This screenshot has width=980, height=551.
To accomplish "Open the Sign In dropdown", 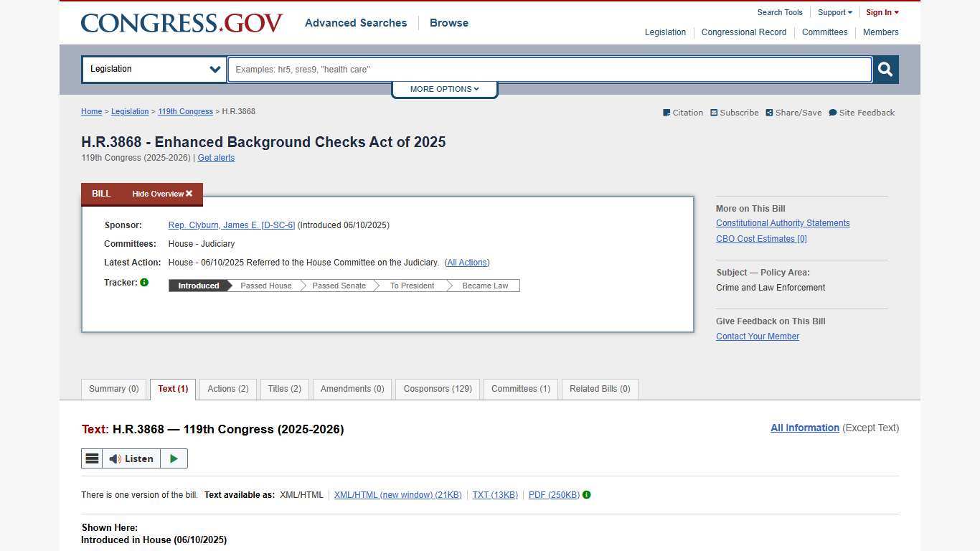I will (882, 12).
